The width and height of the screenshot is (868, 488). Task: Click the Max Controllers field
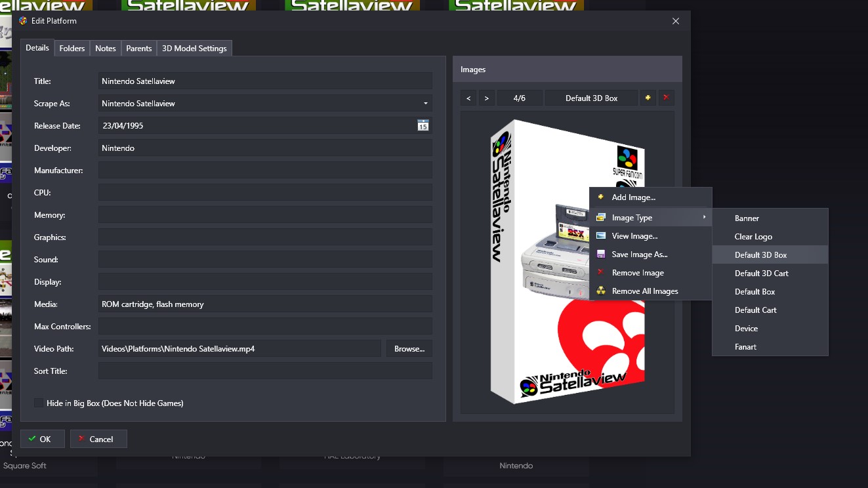click(x=265, y=326)
